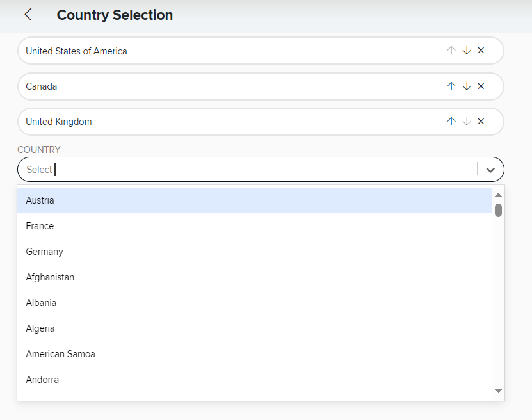
Task: Click the Country select input field
Action: [x=247, y=169]
